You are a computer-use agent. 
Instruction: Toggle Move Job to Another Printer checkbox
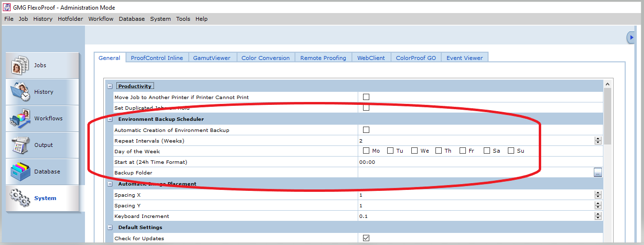coord(366,97)
